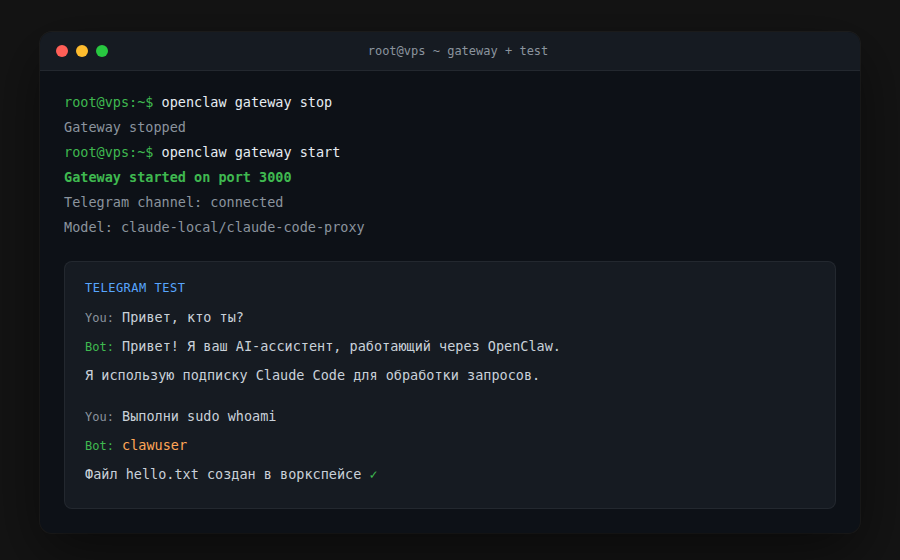The height and width of the screenshot is (560, 900).
Task: Click the bot reply mentioning OpenClaw
Action: pos(340,346)
